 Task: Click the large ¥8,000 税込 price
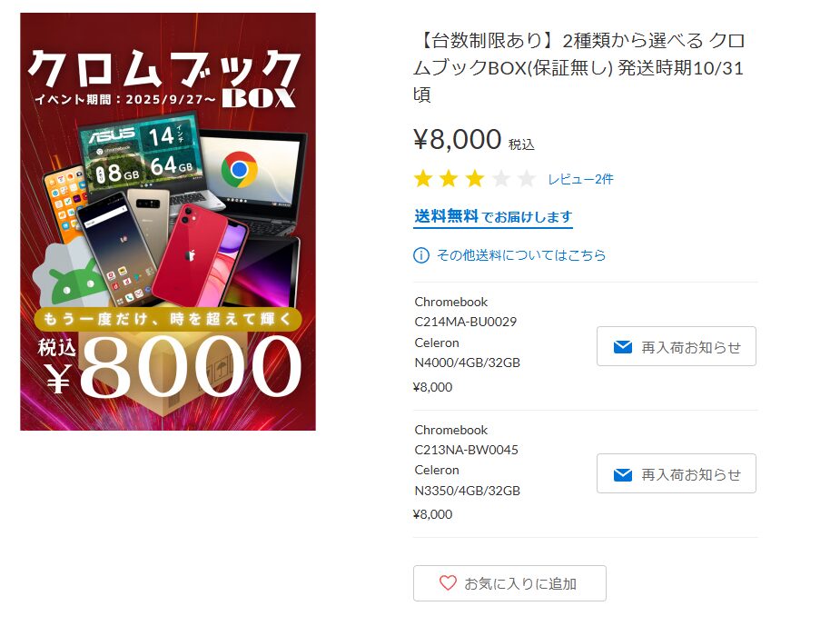tap(473, 140)
